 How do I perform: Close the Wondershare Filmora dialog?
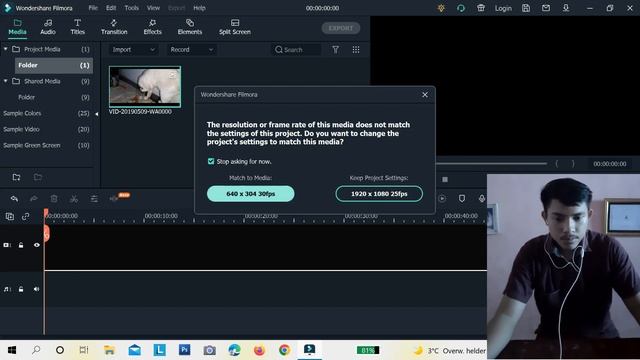point(425,94)
